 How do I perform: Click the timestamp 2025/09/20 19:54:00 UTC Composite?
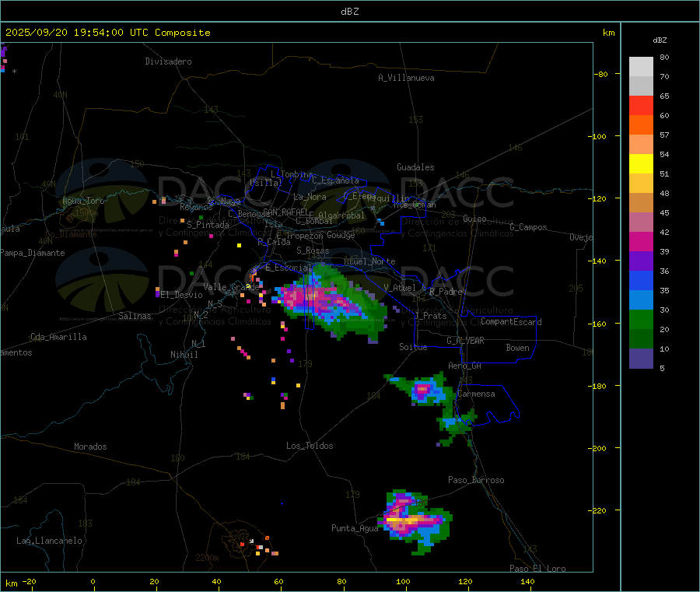tap(107, 33)
